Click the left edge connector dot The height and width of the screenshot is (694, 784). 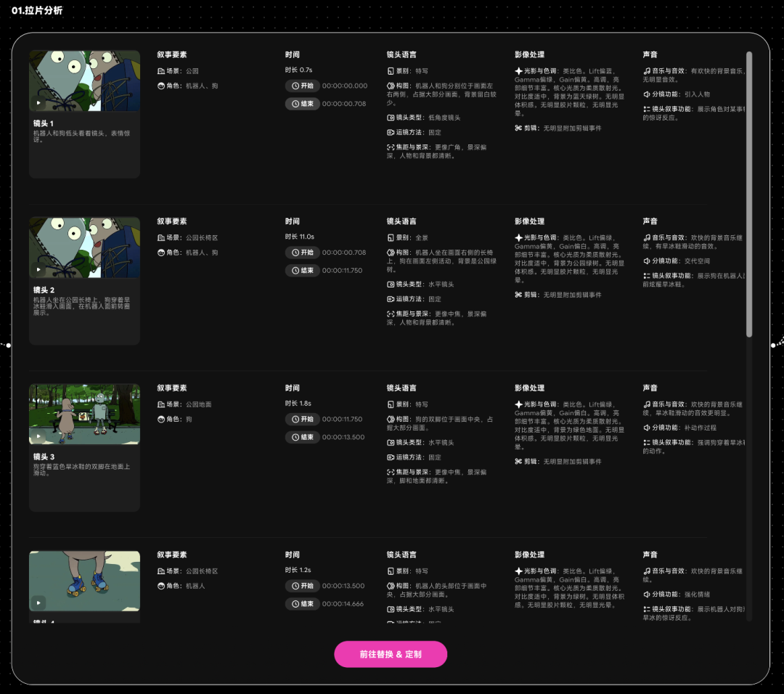(8, 345)
